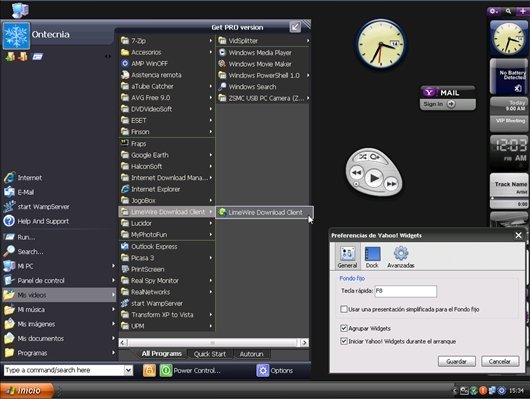
Task: Open the widget dock gear settings menu
Action: [x=493, y=11]
